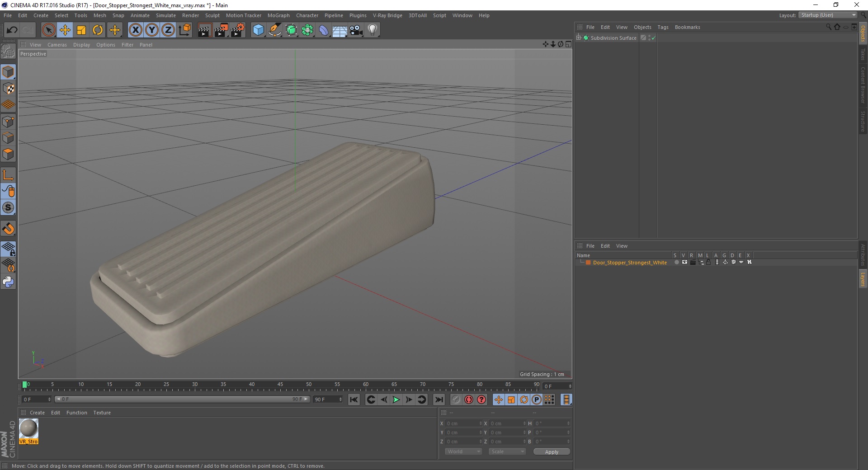
Task: Render active view clapperboard icon
Action: 204,30
